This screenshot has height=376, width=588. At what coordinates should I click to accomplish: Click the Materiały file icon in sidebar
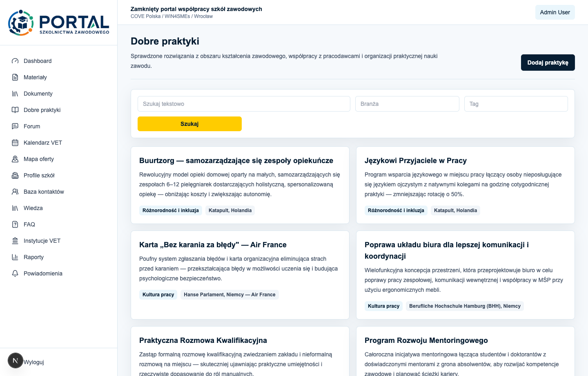[15, 77]
